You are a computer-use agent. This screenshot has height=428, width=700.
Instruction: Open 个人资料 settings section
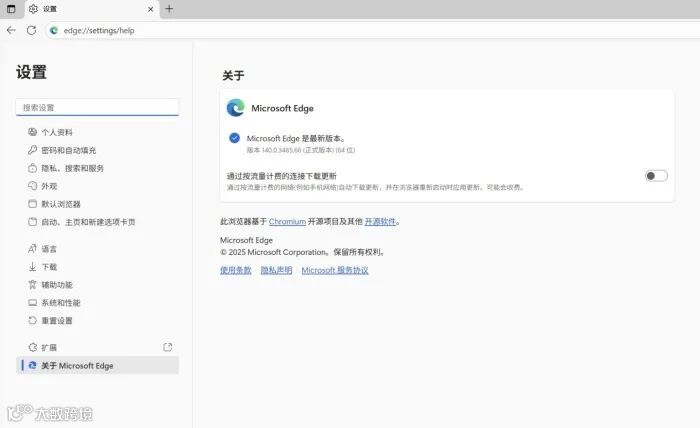[57, 132]
